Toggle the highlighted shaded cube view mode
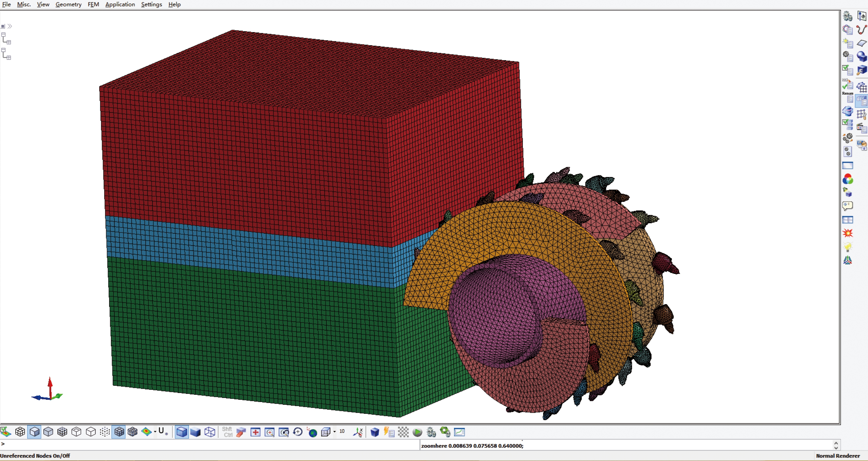The height and width of the screenshot is (461, 868). pos(34,432)
